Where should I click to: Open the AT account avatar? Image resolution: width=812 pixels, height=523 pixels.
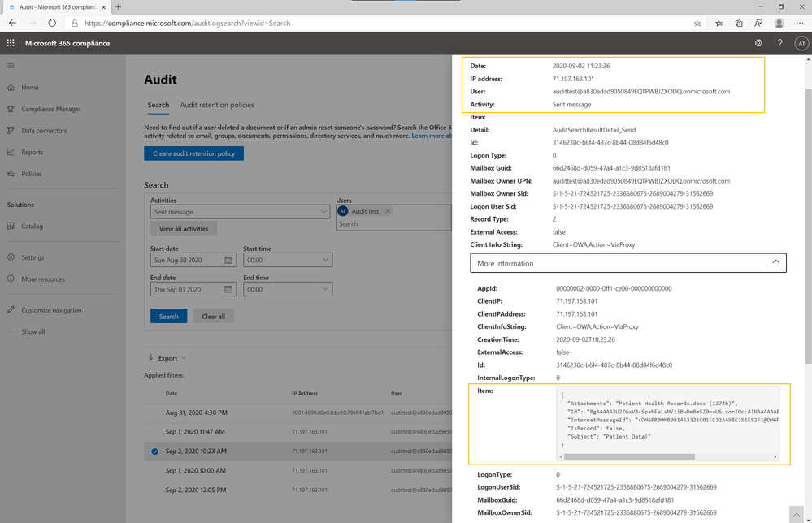[801, 44]
